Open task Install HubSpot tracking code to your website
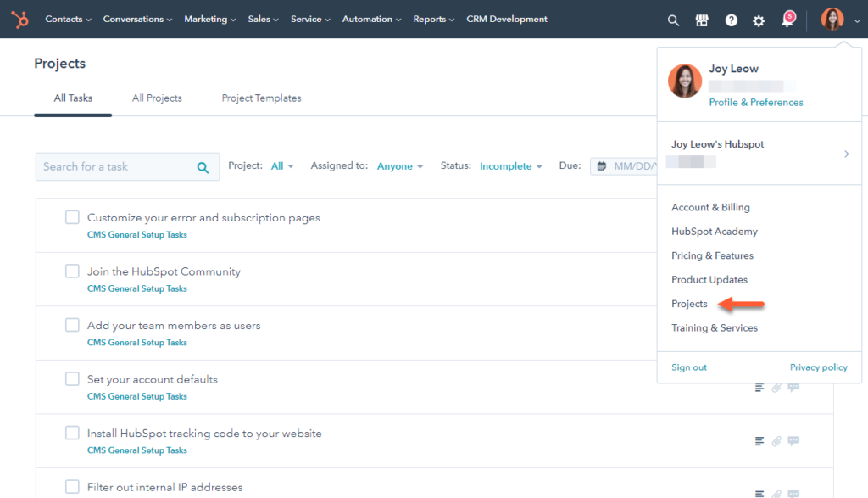 [x=204, y=434]
